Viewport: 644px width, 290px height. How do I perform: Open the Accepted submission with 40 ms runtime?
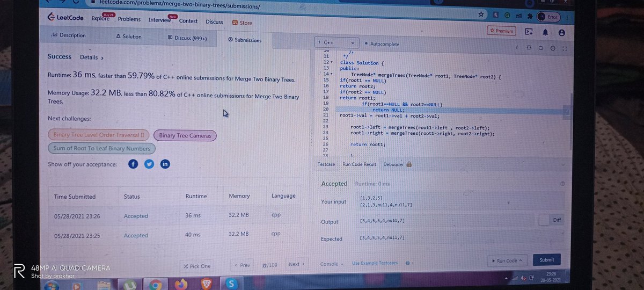pos(136,235)
